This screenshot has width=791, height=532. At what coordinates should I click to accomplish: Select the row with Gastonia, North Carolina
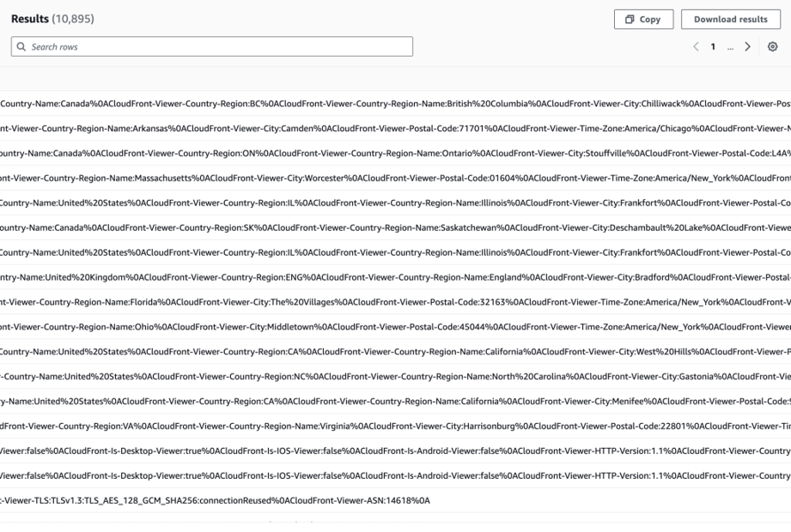point(395,377)
